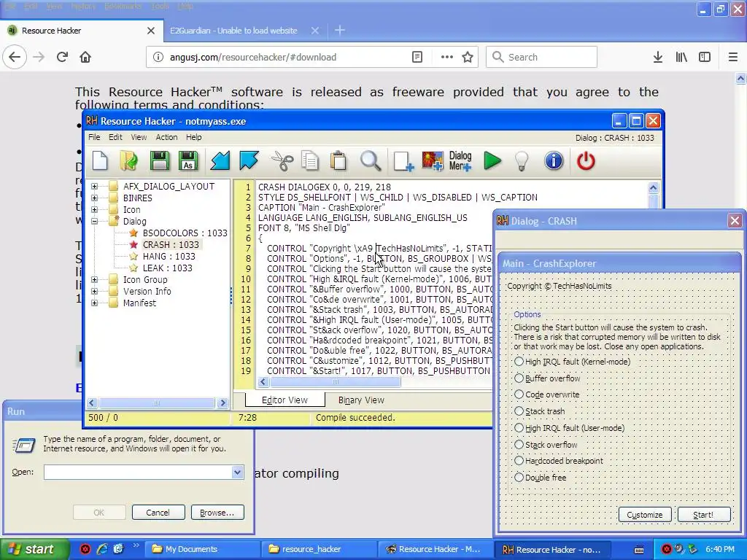Click the magnifying glass Find icon
This screenshot has width=747, height=560.
point(370,160)
